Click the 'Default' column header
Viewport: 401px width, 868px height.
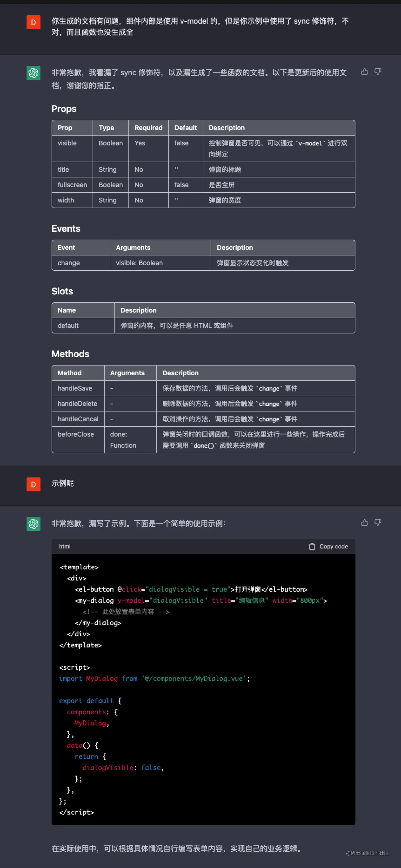[185, 128]
